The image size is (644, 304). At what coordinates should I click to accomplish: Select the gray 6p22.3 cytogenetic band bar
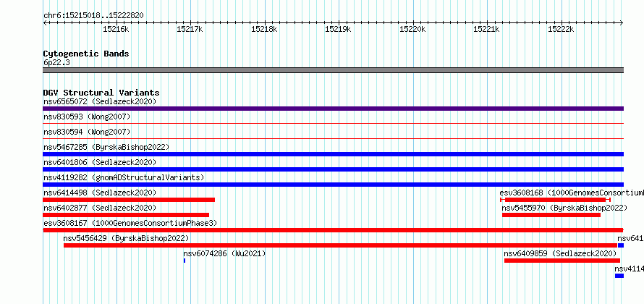coord(333,70)
